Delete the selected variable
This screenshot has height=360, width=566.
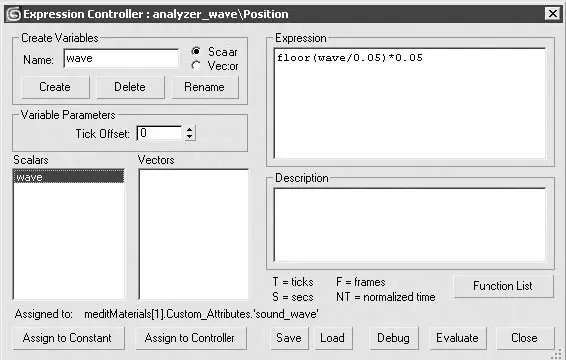click(x=130, y=87)
